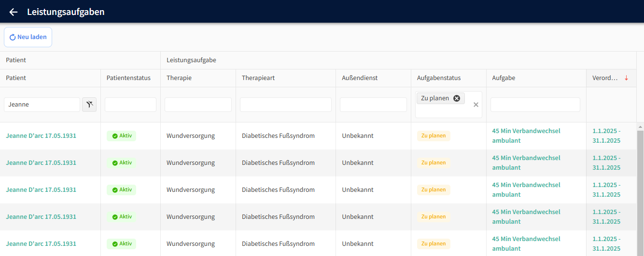Click 'Zu planen' badge in the second row

(x=433, y=163)
